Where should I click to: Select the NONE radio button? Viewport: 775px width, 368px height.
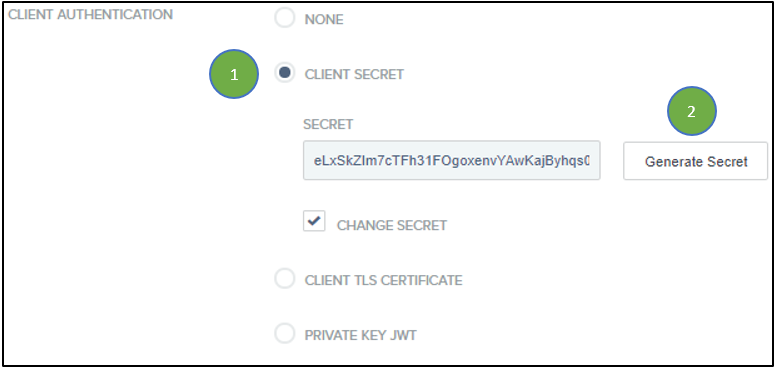point(285,18)
